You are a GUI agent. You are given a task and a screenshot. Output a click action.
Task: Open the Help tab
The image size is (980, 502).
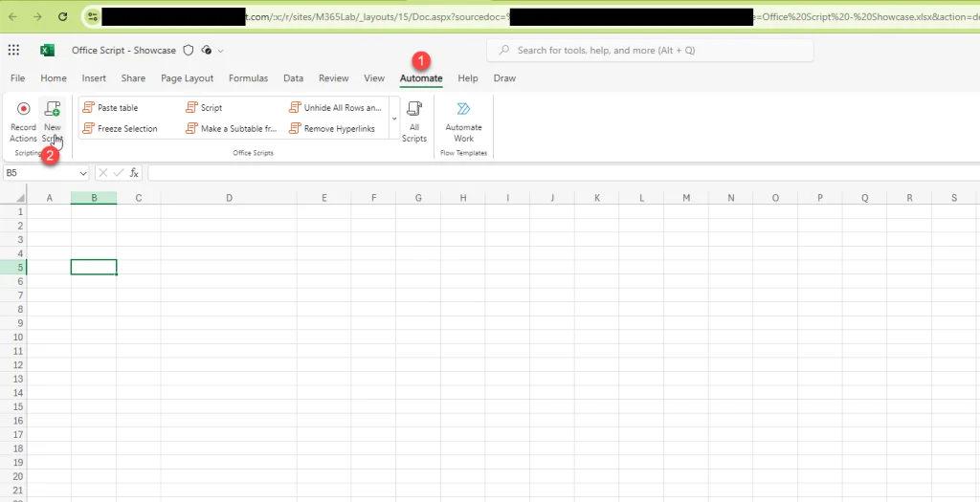(467, 78)
